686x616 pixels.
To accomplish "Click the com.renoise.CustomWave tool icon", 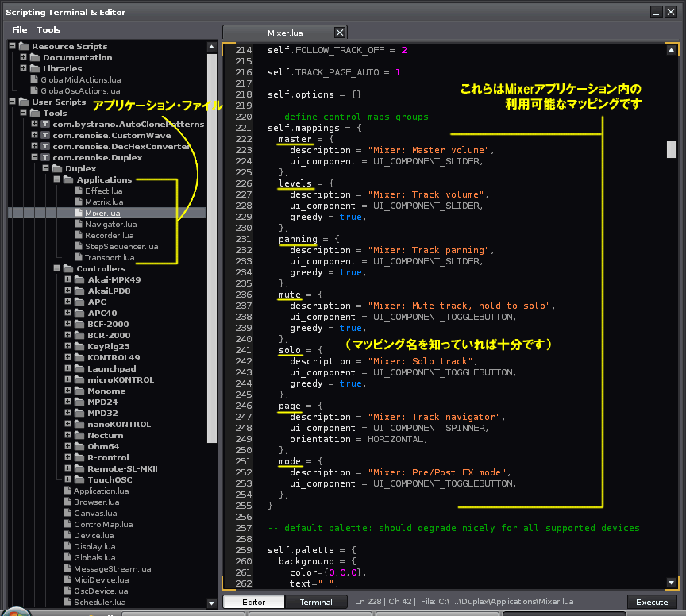I will (x=45, y=136).
